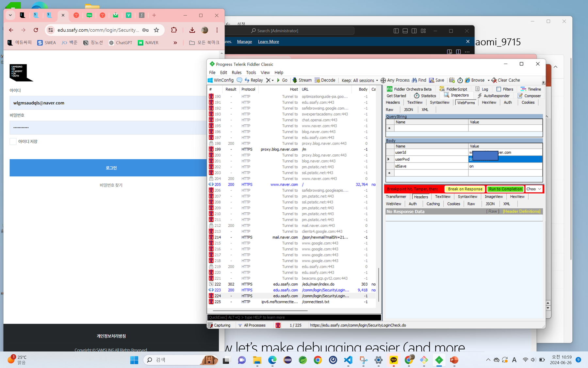Open Find with the binoculars icon
This screenshot has width=588, height=368.
point(419,80)
